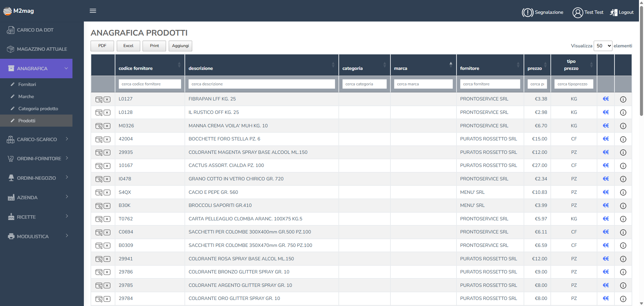Click the Logout link text
Screen dimensions: 644x306
pyautogui.click(x=626, y=12)
